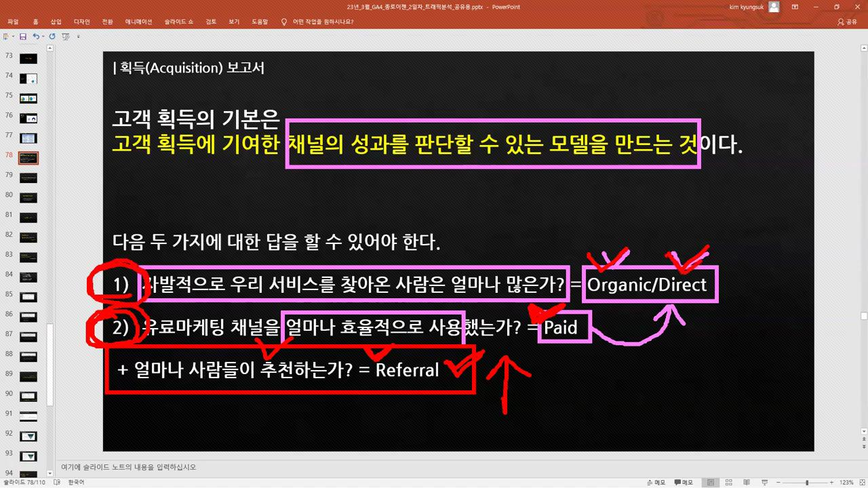Click the slide counter '슬라이드 78/110' in status bar

pos(23,483)
